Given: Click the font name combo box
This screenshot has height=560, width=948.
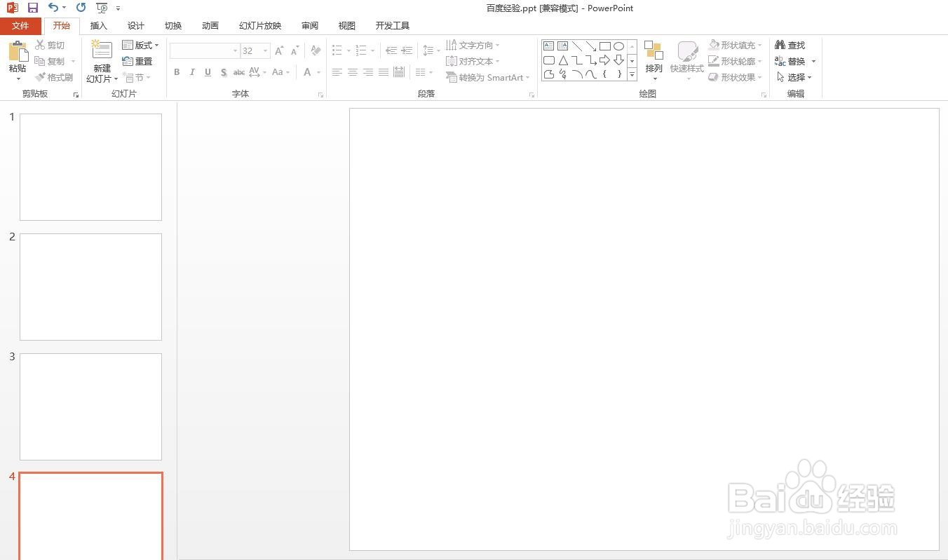Looking at the screenshot, I should click(204, 50).
